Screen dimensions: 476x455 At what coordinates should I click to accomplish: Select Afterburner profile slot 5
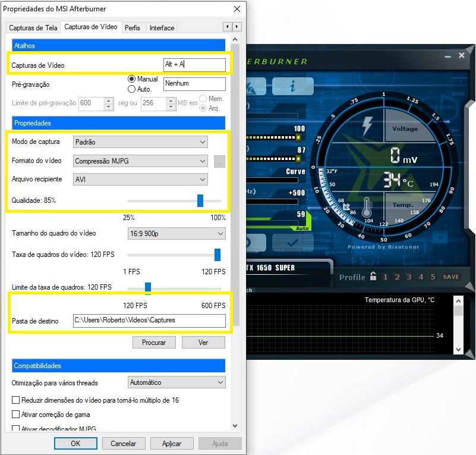click(433, 277)
